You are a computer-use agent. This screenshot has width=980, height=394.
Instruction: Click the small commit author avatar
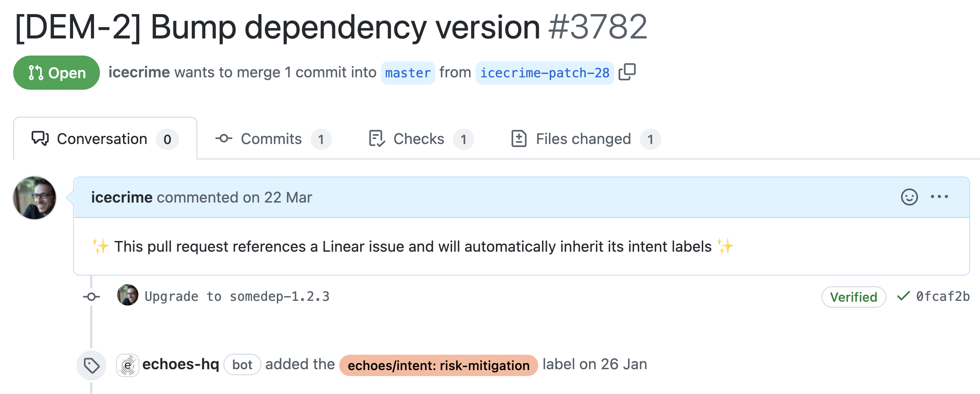(127, 295)
